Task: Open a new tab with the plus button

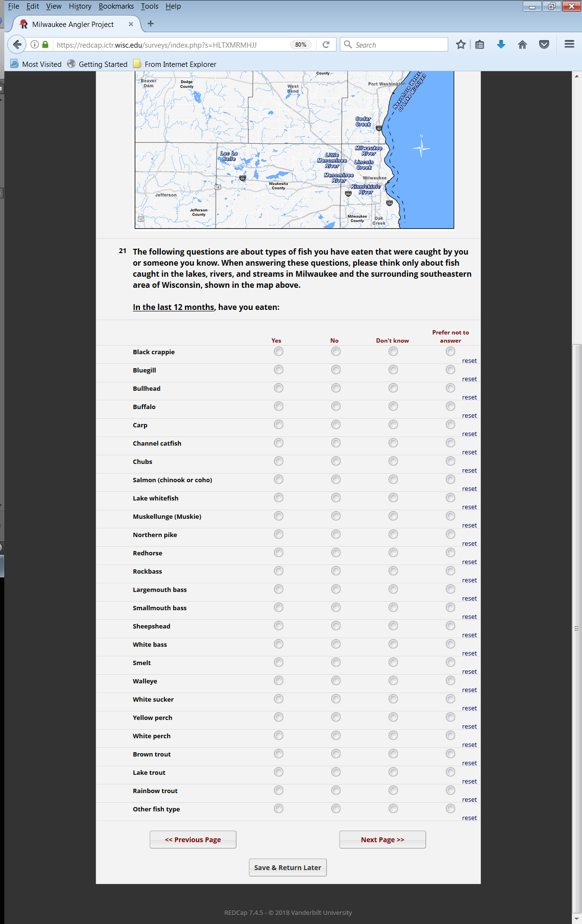Action: [x=151, y=24]
